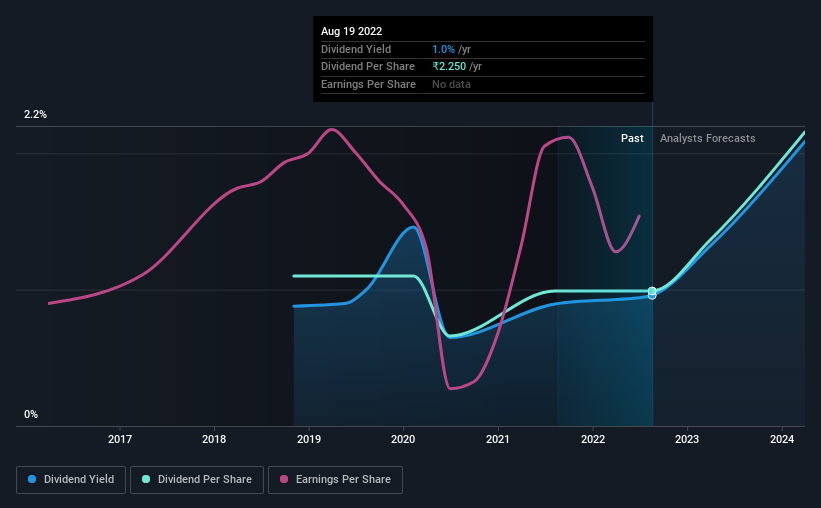Click the 2024 x-axis label
This screenshot has height=508, width=821.
pyautogui.click(x=782, y=439)
